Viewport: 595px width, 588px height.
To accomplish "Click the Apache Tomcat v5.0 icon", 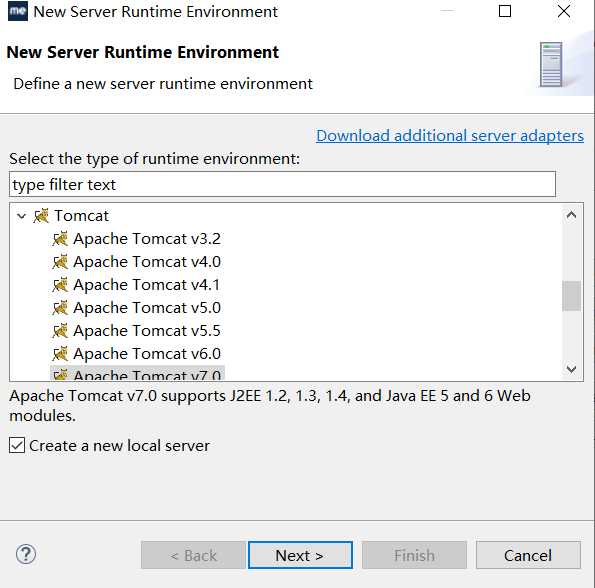I will point(60,308).
